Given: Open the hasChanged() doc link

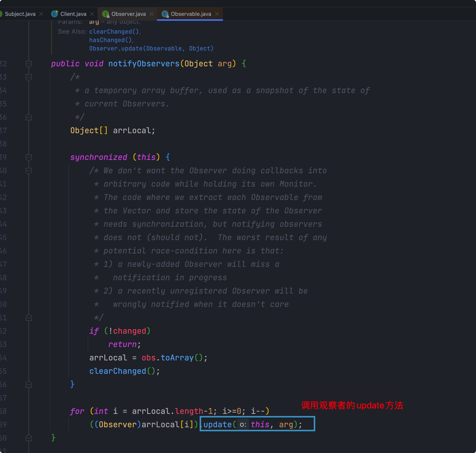Looking at the screenshot, I should click(110, 40).
